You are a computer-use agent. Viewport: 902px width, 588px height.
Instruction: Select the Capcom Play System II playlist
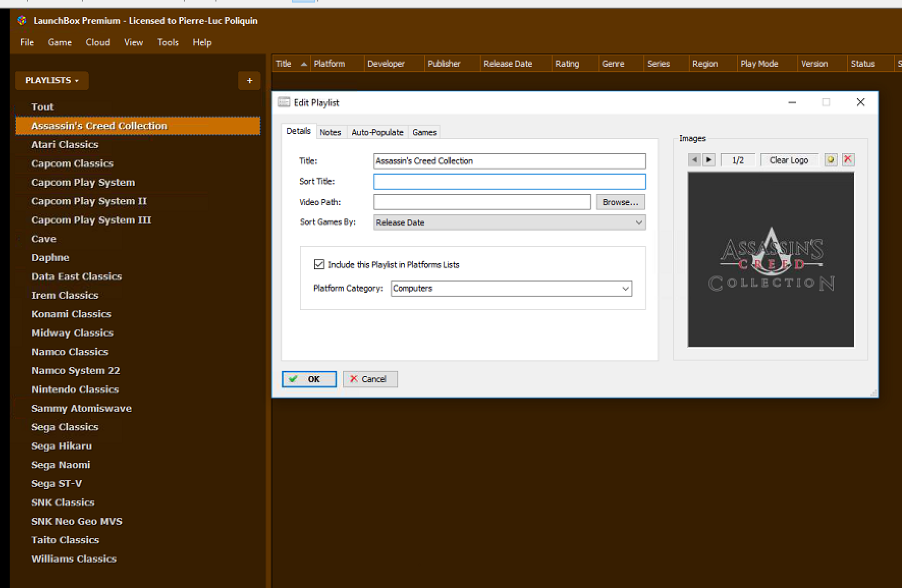138,201
